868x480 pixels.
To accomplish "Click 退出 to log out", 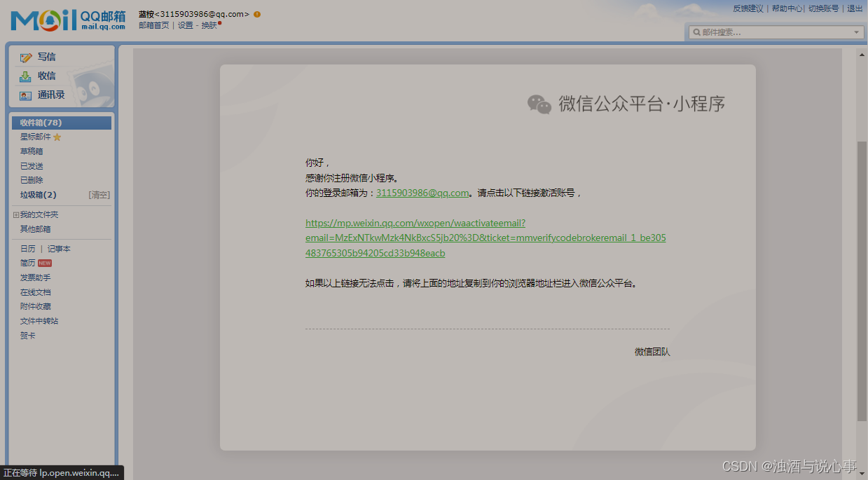I will click(855, 8).
